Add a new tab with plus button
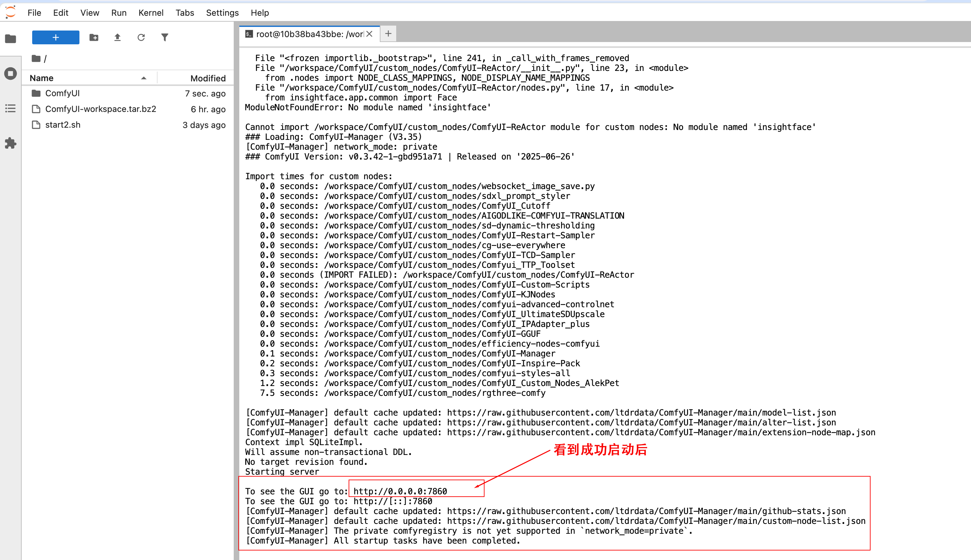This screenshot has height=560, width=971. tap(388, 34)
